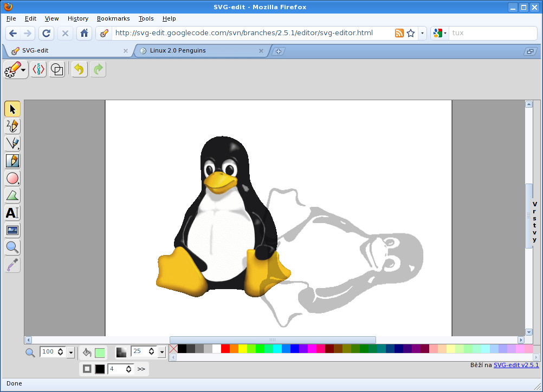Select the Eyedropper tool
This screenshot has height=392, width=543.
tap(12, 265)
